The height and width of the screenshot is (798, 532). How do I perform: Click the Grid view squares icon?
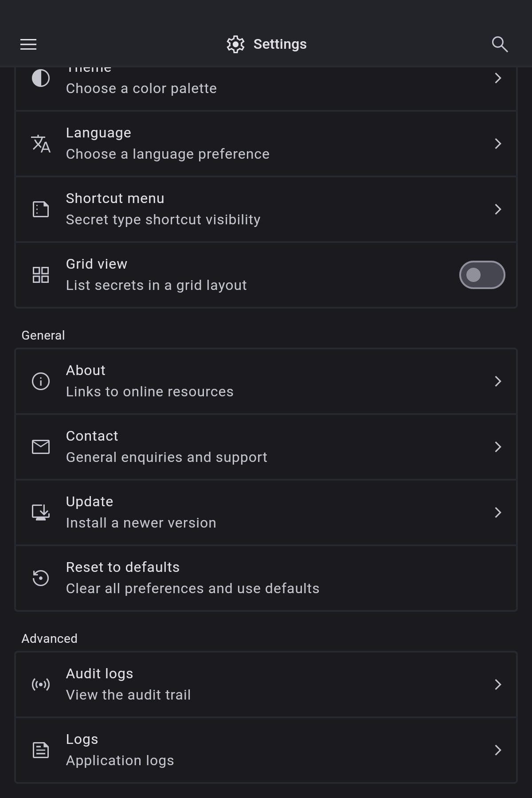(41, 275)
